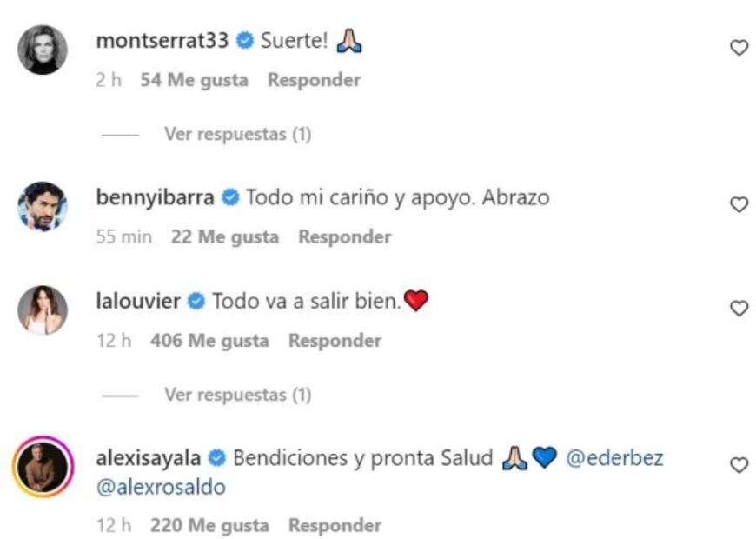Expand replies under montserrat33's comment
The width and height of the screenshot is (756, 539).
[237, 134]
